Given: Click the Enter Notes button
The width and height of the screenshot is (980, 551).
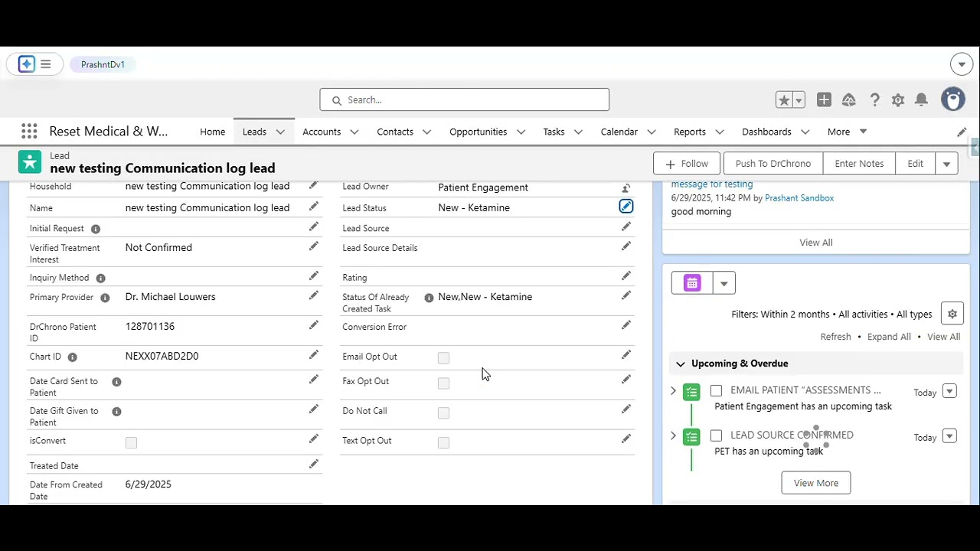Looking at the screenshot, I should pos(859,164).
